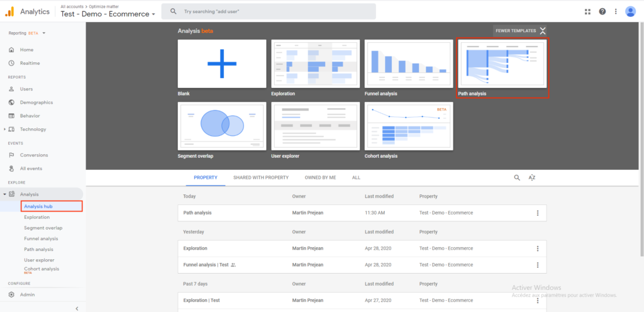
Task: Open the Funnel analysis | Test row
Action: point(362,265)
